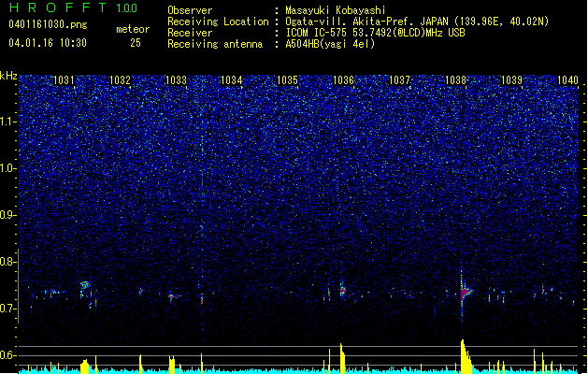Click the 0.7 kHz axis label
This screenshot has height=374, width=588.
click(x=8, y=309)
